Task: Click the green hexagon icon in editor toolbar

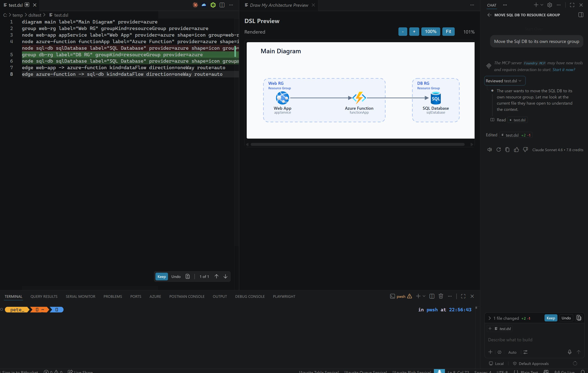Action: point(213,5)
